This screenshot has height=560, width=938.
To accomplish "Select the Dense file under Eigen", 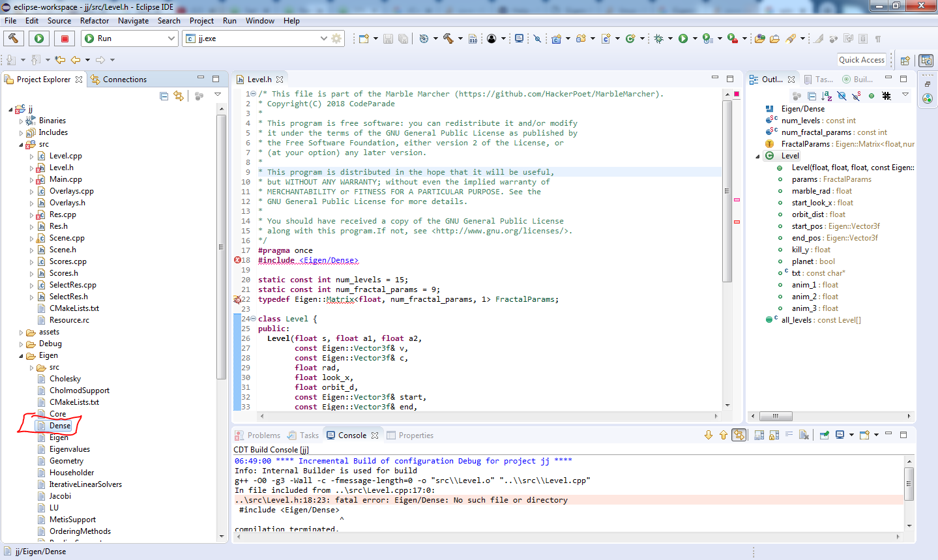I will [60, 426].
